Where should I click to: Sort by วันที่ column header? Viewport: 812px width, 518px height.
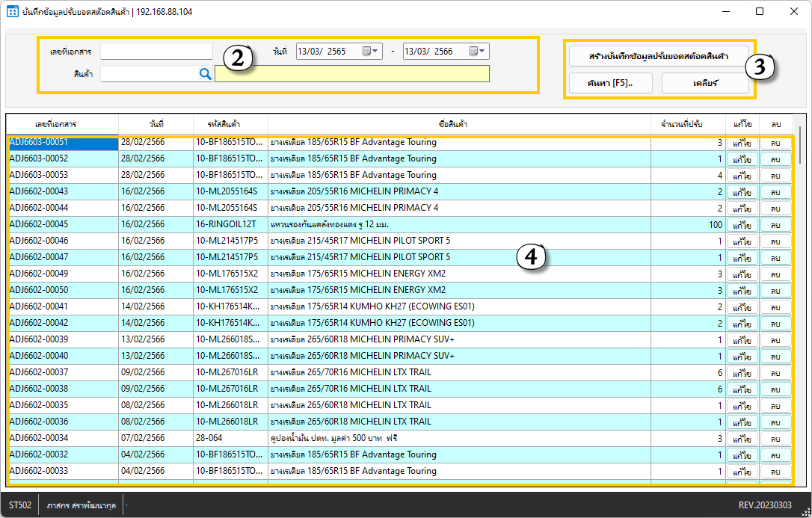pos(156,124)
